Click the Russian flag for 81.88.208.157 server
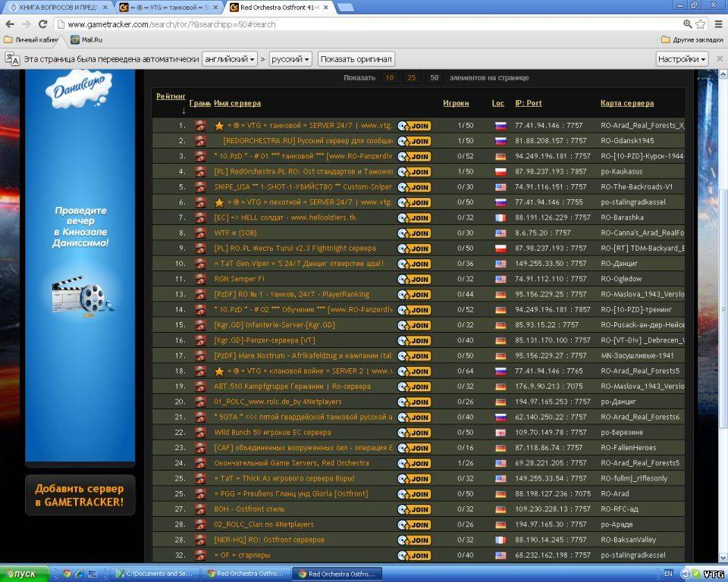 coord(500,141)
